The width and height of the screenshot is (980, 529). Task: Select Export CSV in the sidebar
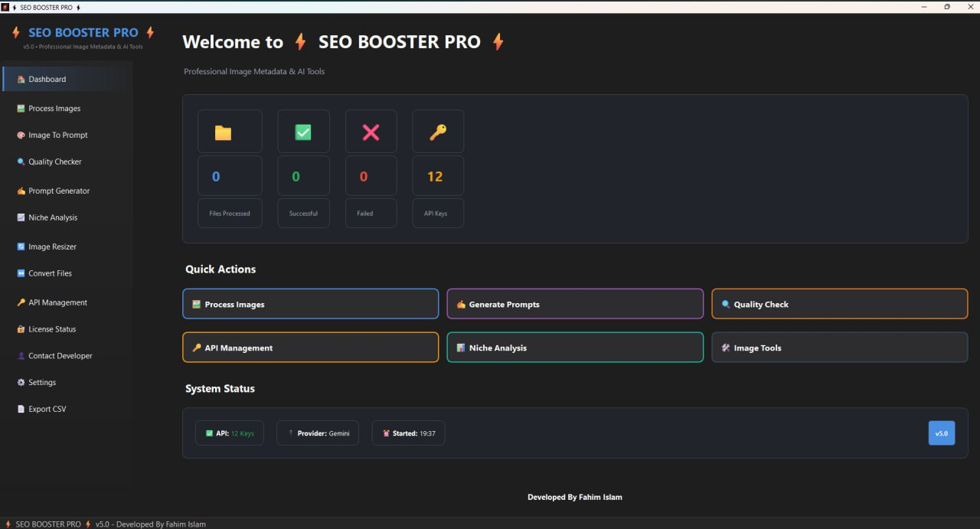coord(47,410)
